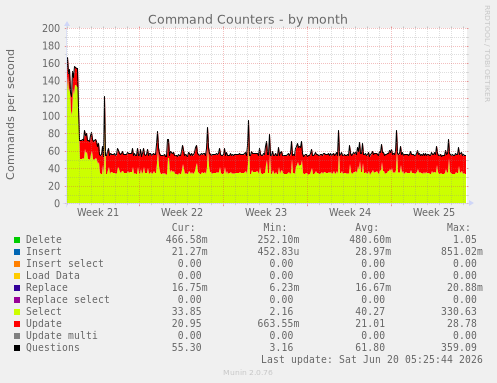Click the Week 21 axis label

tap(98, 212)
